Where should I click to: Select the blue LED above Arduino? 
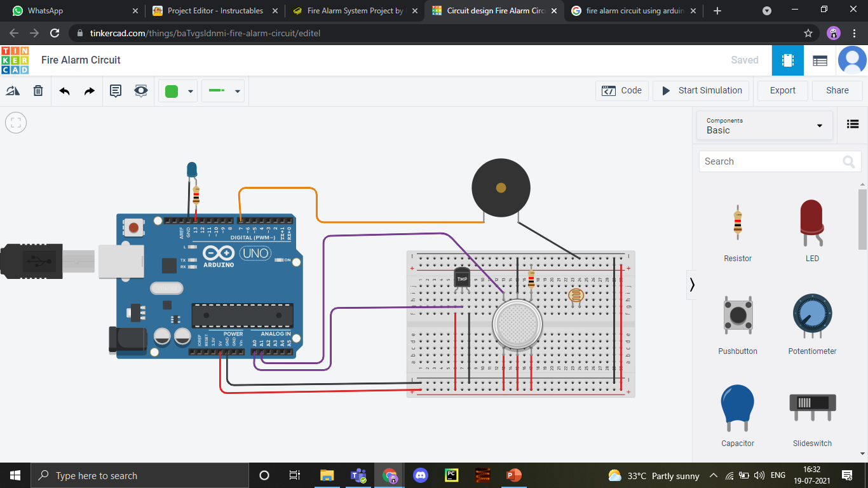[192, 170]
